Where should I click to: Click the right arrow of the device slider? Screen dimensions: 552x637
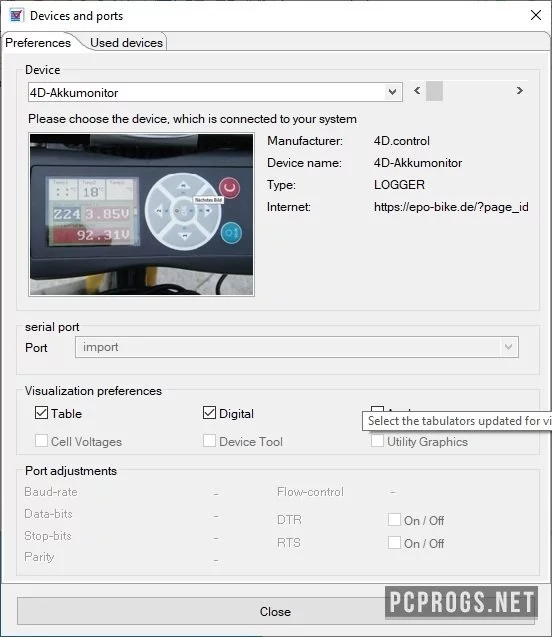point(520,91)
